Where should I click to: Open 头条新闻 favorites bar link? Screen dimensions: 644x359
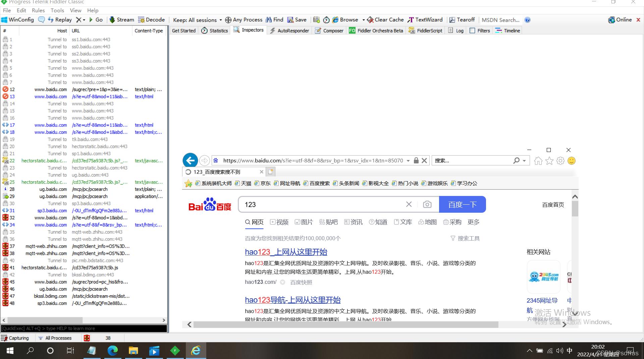click(x=346, y=183)
